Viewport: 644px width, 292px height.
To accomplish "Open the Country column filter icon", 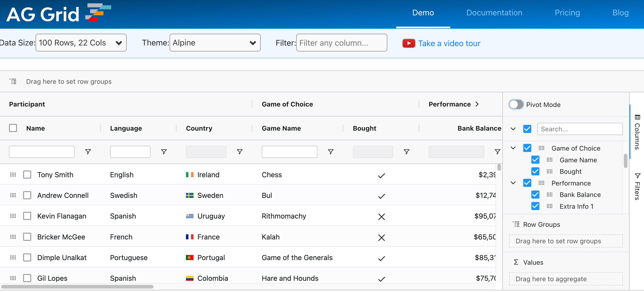I will 239,152.
